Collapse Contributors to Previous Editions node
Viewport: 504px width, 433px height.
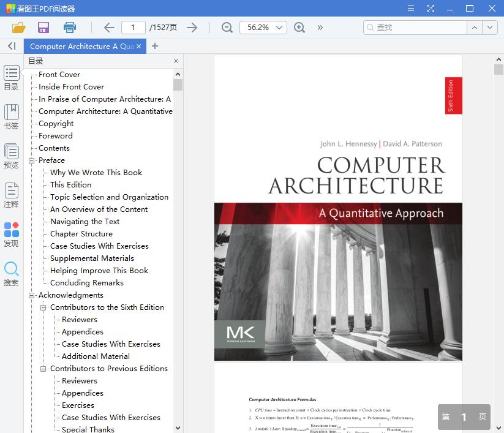(x=43, y=369)
